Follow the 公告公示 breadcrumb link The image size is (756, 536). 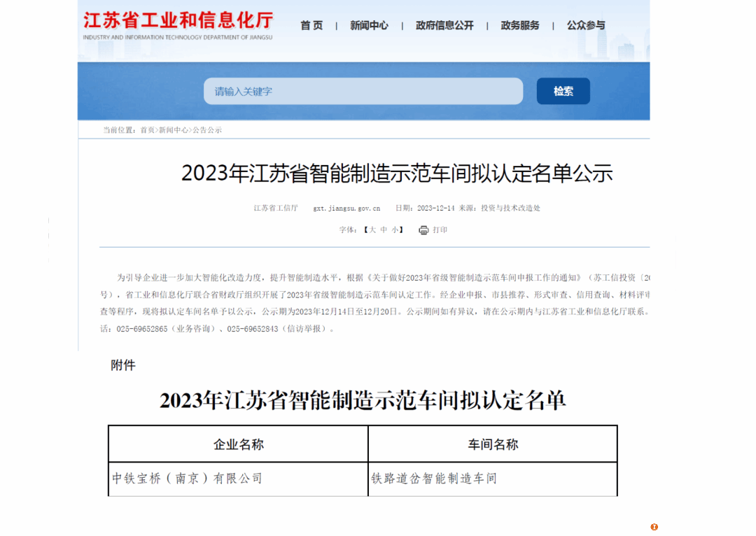click(207, 130)
